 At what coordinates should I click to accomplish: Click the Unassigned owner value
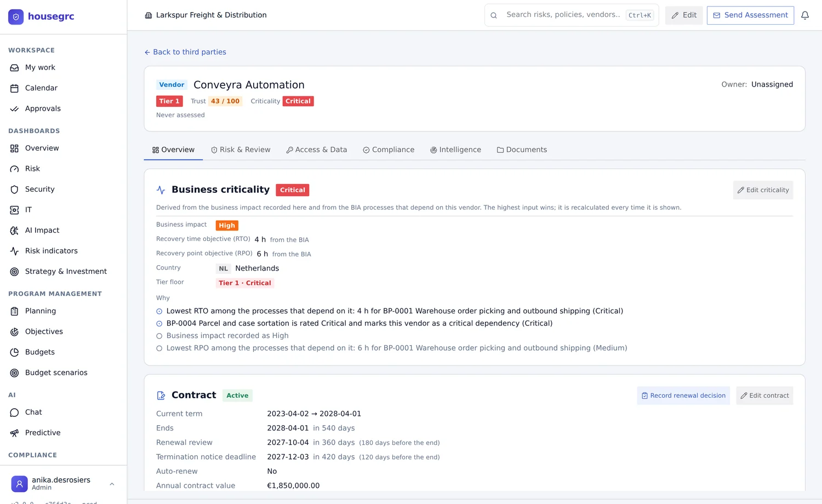point(772,84)
